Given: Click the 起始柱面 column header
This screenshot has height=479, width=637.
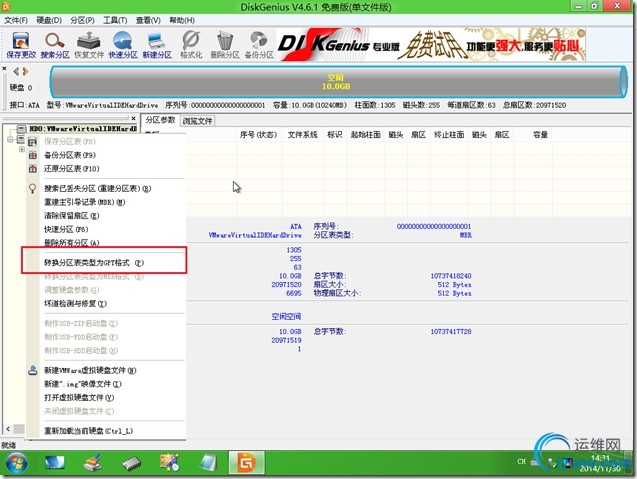Looking at the screenshot, I should coord(366,134).
